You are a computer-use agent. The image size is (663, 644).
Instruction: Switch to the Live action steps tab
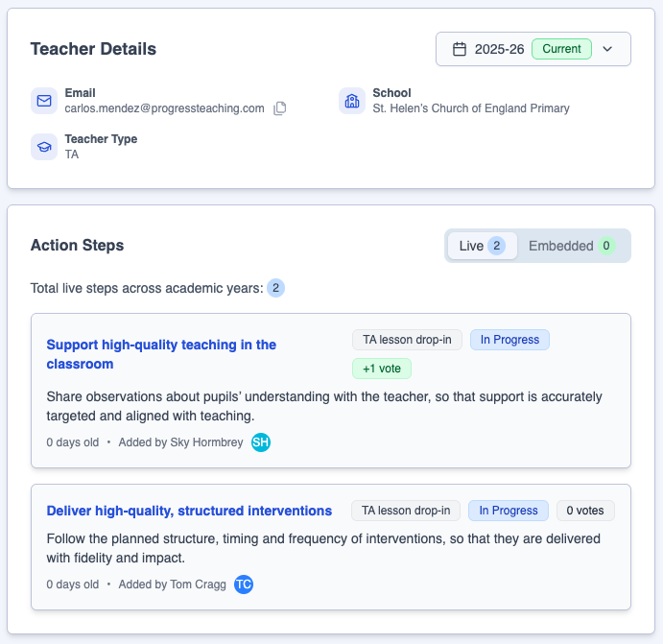[x=482, y=246]
